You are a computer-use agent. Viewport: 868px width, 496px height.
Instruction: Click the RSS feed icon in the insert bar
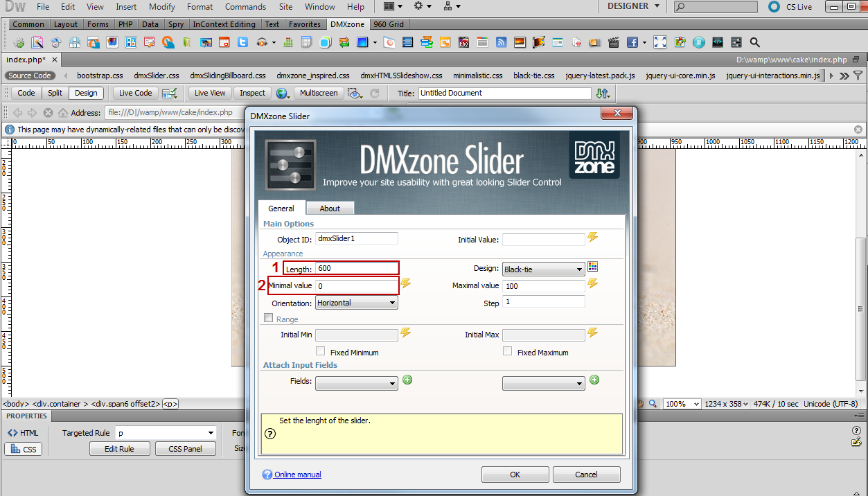pos(501,42)
